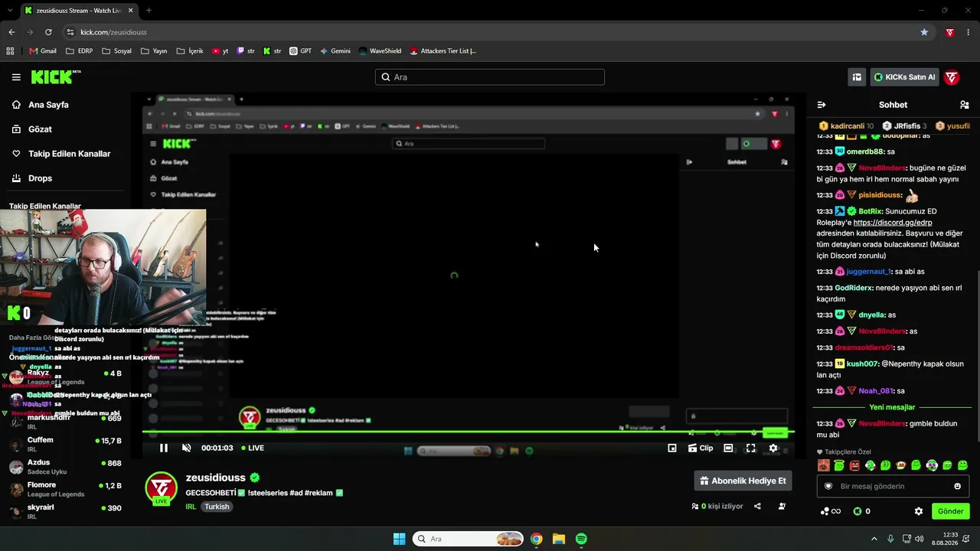Share the stream via share icon

click(x=757, y=507)
